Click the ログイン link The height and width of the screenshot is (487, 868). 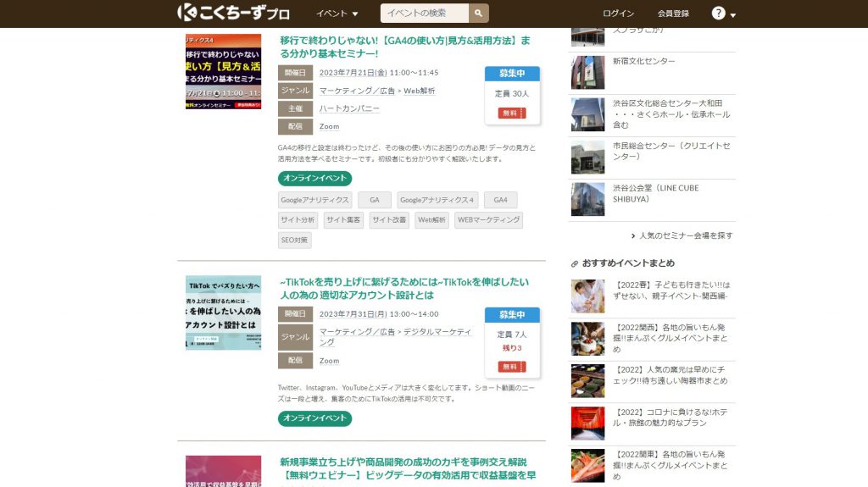[618, 14]
